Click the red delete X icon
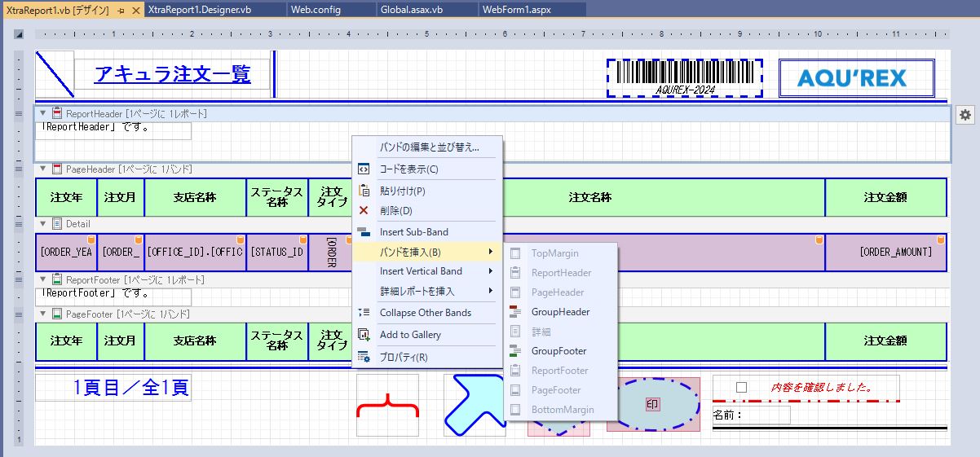980x457 pixels. pos(364,211)
